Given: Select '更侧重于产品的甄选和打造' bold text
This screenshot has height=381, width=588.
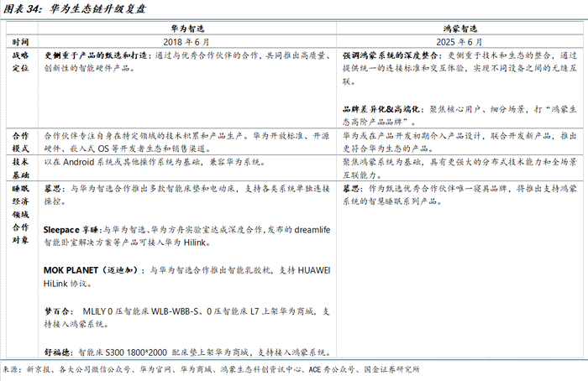Looking at the screenshot, I should coord(96,55).
